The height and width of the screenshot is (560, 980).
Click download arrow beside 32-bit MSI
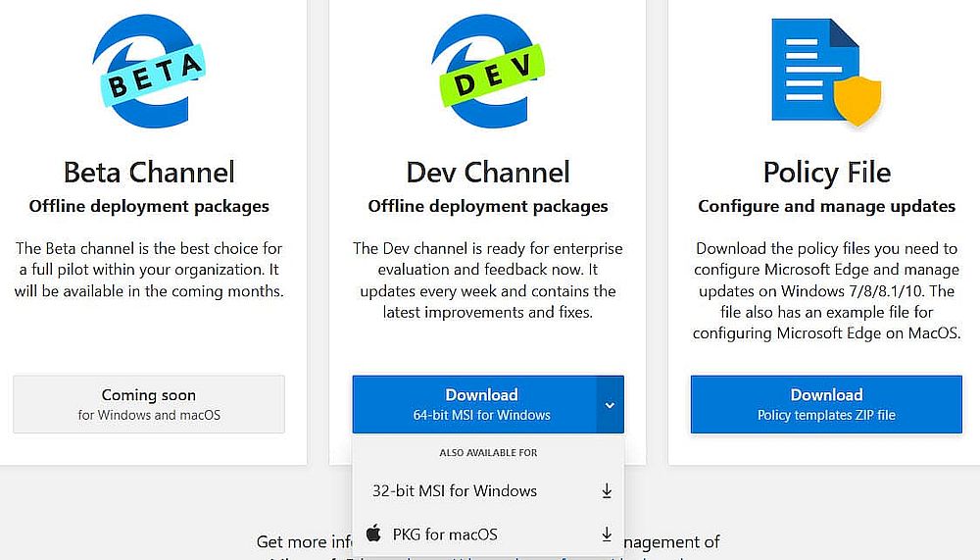click(x=607, y=490)
